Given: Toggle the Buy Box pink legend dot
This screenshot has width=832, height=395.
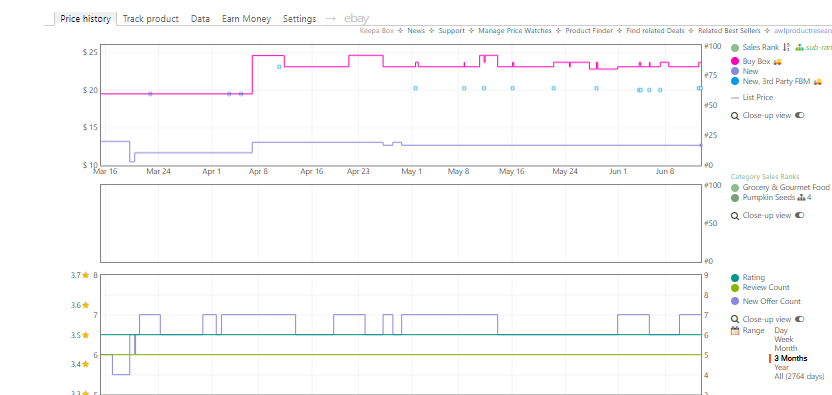Looking at the screenshot, I should [735, 62].
